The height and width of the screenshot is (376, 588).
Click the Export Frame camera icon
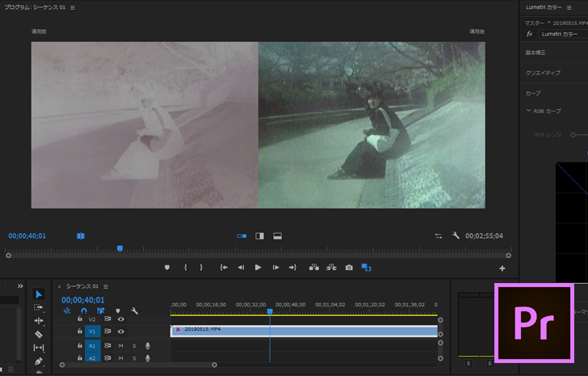349,267
